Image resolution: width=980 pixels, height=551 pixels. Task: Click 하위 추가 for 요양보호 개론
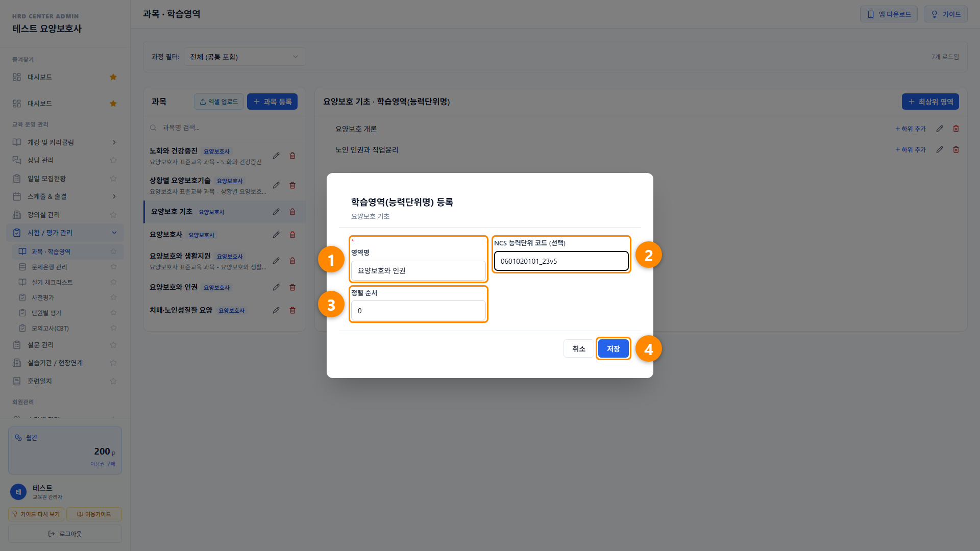coord(911,129)
